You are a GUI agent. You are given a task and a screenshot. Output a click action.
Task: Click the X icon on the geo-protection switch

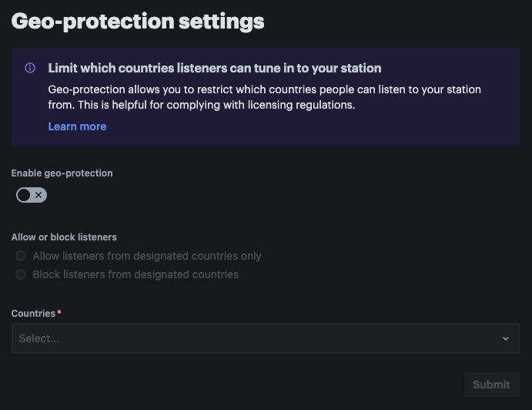(x=38, y=196)
